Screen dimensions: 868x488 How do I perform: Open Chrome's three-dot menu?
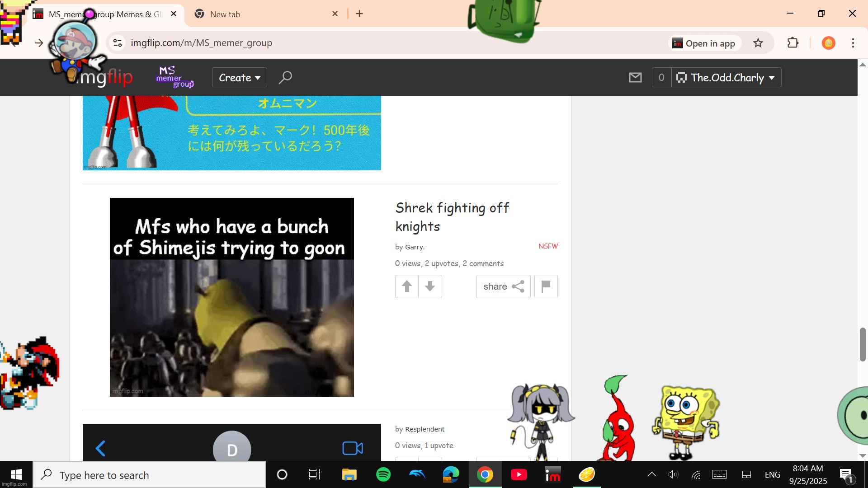853,43
